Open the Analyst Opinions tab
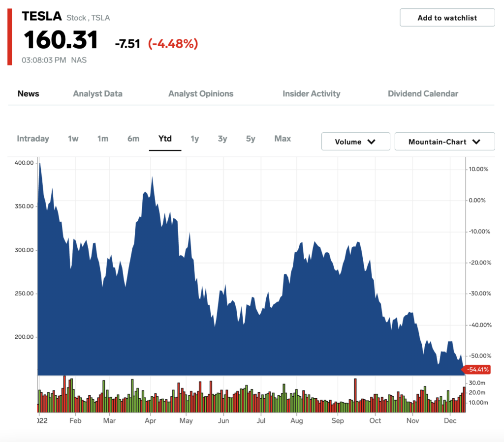 click(x=201, y=94)
